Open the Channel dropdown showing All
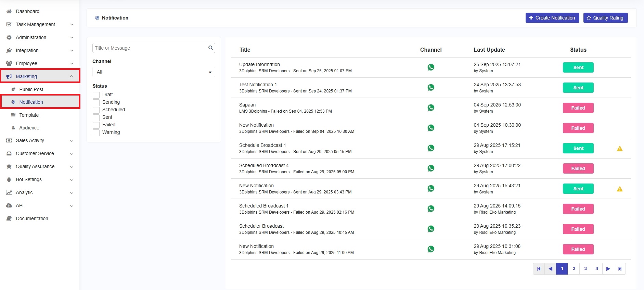 point(154,72)
